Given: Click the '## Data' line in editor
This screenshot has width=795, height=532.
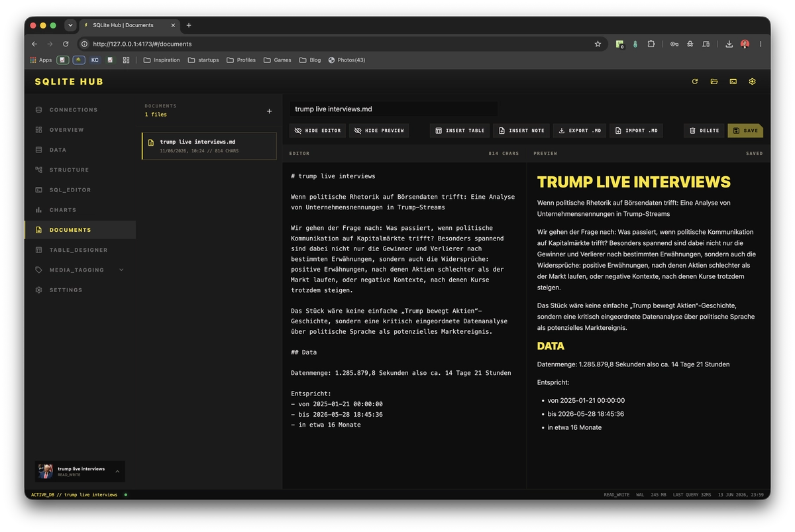Looking at the screenshot, I should (303, 352).
